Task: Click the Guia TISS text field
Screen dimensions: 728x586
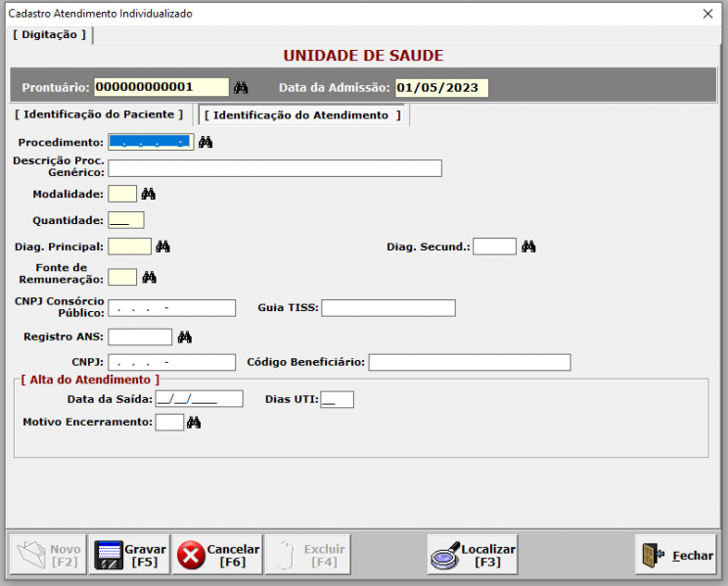Action: click(387, 308)
